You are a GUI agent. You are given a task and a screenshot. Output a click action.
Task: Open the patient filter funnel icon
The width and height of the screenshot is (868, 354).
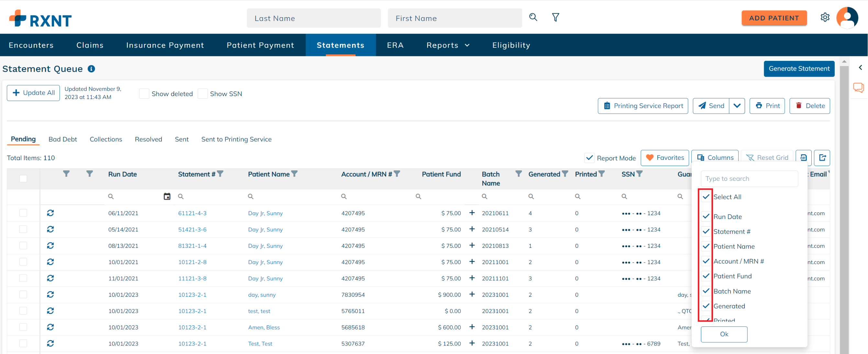point(556,17)
